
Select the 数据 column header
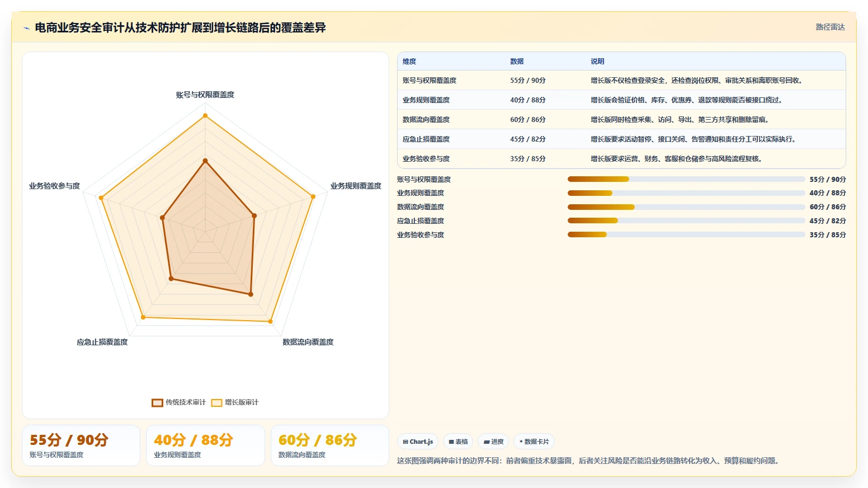point(517,62)
